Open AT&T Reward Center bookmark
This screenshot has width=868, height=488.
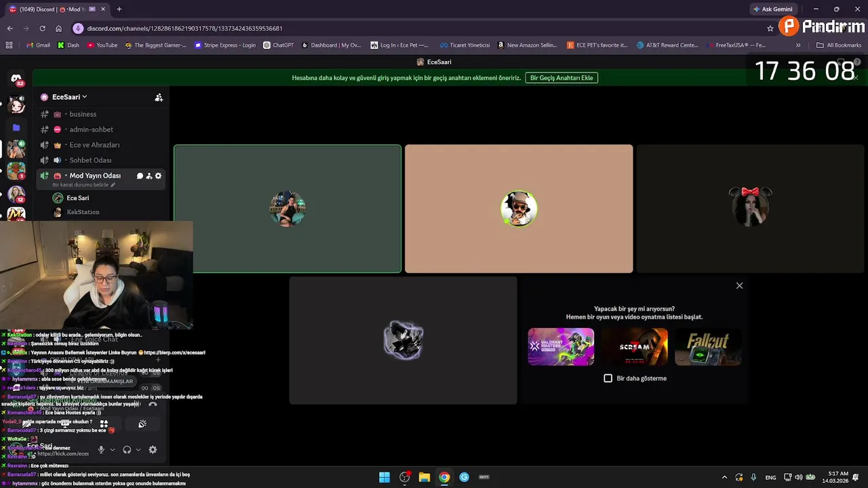coord(667,45)
